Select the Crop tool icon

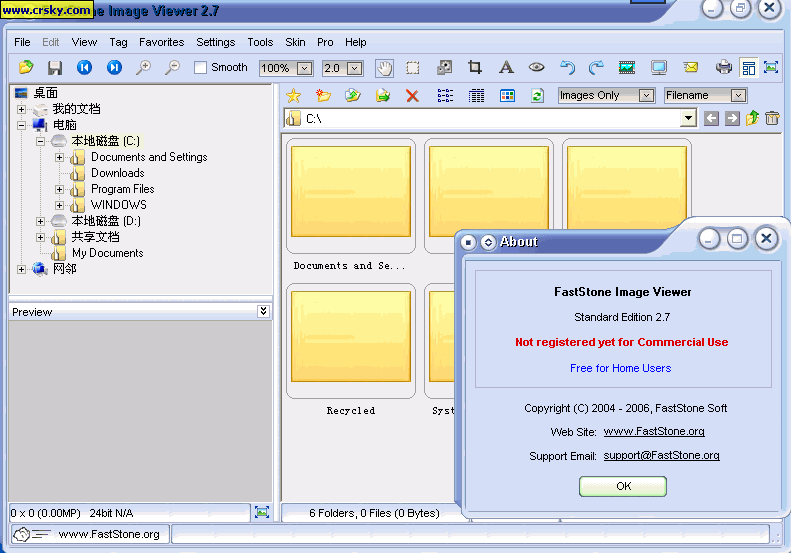475,68
